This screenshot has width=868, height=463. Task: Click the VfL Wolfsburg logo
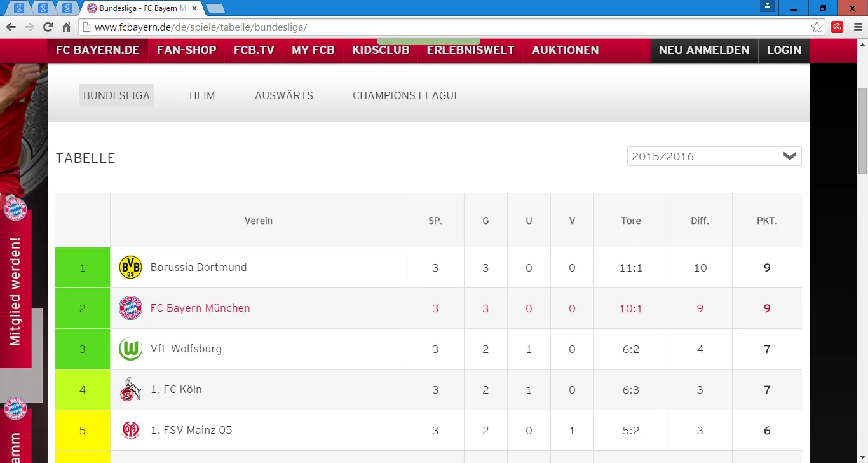[130, 349]
